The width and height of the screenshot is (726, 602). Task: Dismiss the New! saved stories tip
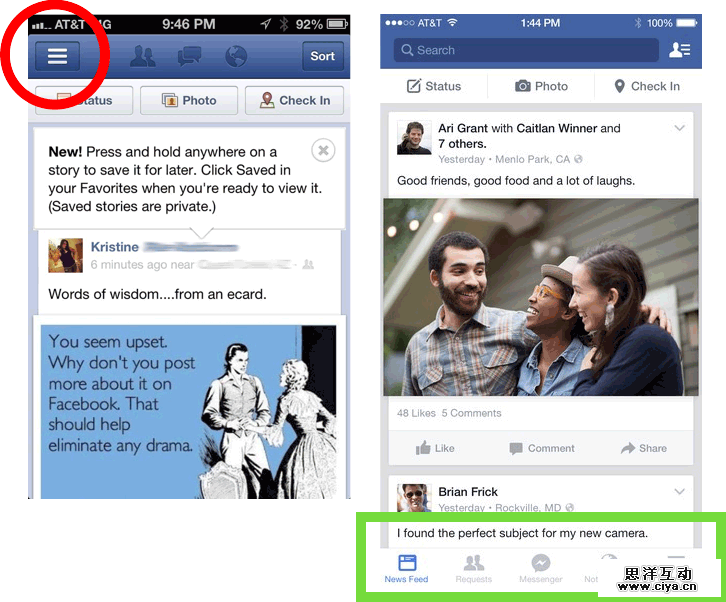(x=323, y=150)
